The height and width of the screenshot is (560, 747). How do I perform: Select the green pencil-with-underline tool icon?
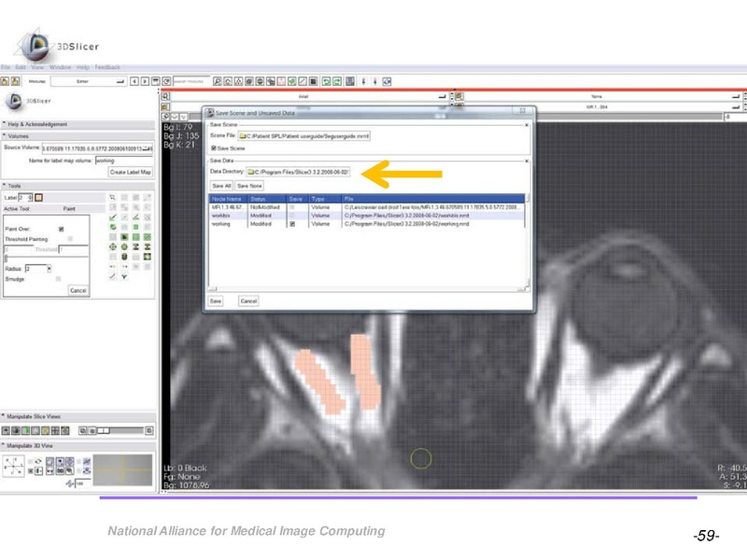tap(135, 217)
